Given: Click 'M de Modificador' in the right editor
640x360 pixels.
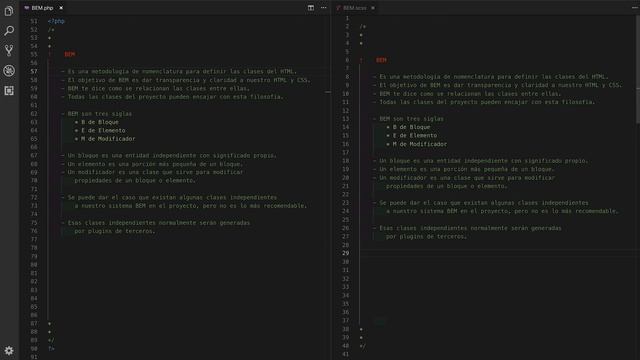Looking at the screenshot, I should 420,144.
